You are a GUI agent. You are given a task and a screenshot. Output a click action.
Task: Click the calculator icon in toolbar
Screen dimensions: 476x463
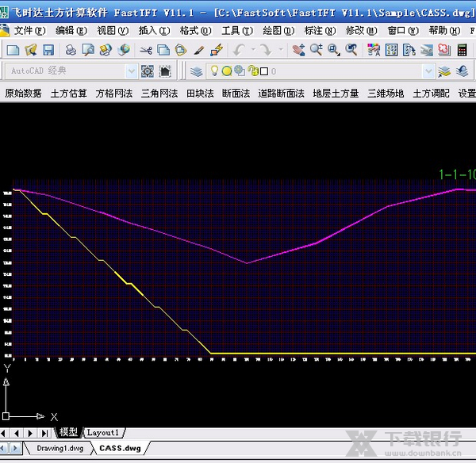coord(462,50)
